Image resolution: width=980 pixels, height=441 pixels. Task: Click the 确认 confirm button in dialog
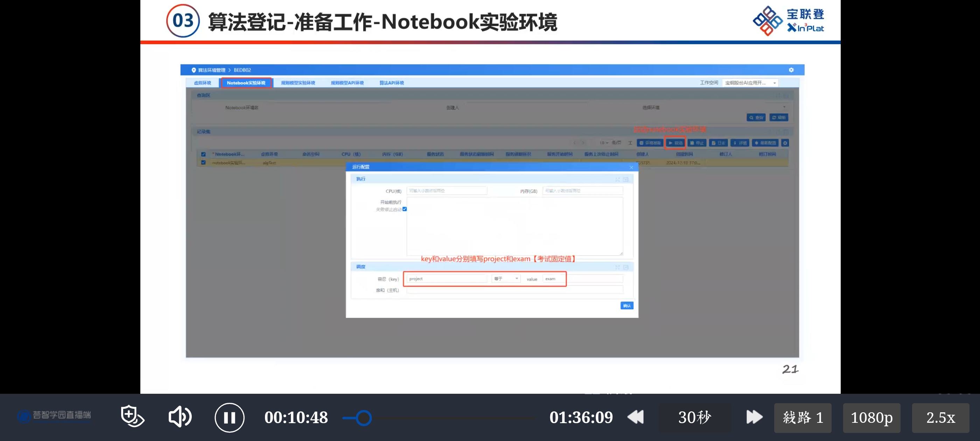[626, 306]
